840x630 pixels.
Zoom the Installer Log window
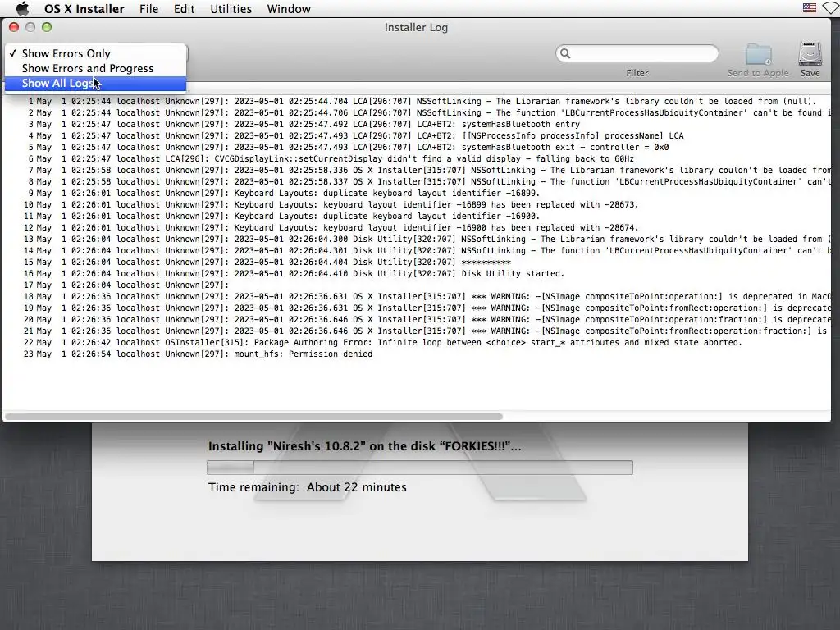tap(47, 27)
